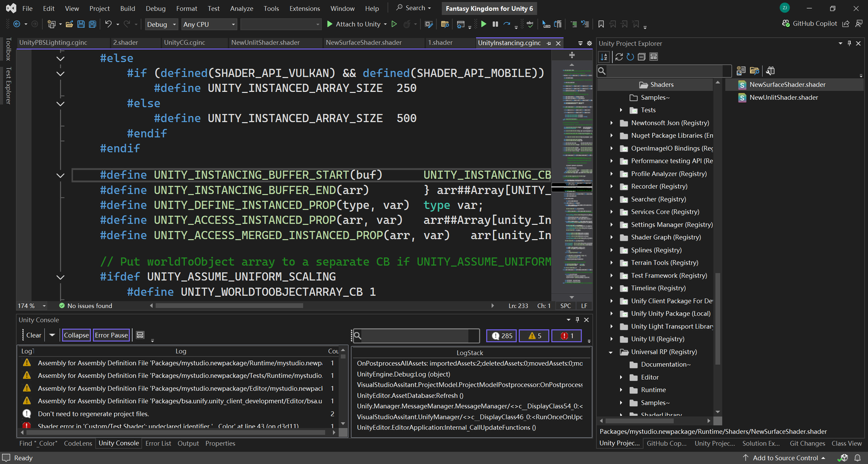
Task: Toggle the Collapse option in Unity Console
Action: point(76,335)
